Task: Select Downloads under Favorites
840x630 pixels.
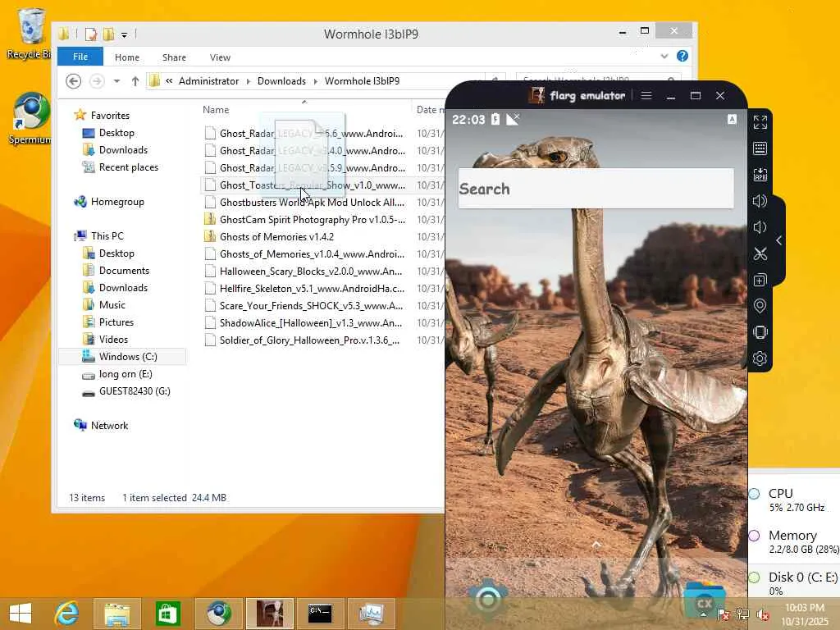Action: [x=123, y=150]
